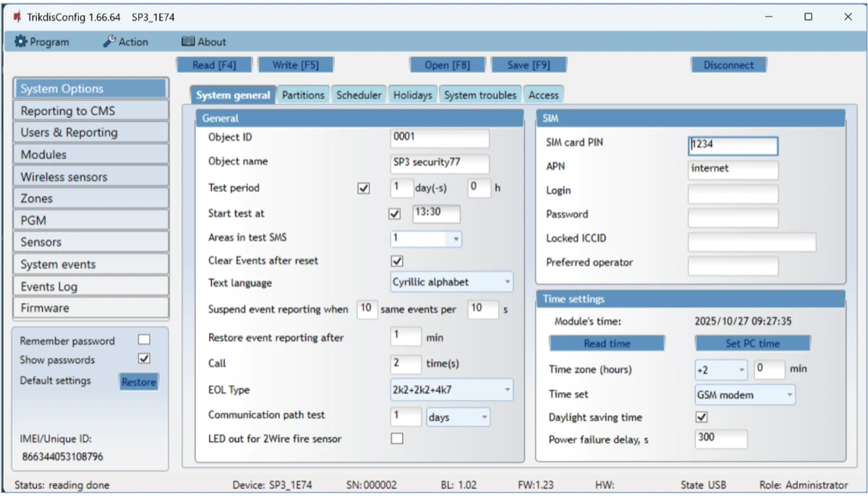
Task: Click the About book icon
Action: point(188,42)
